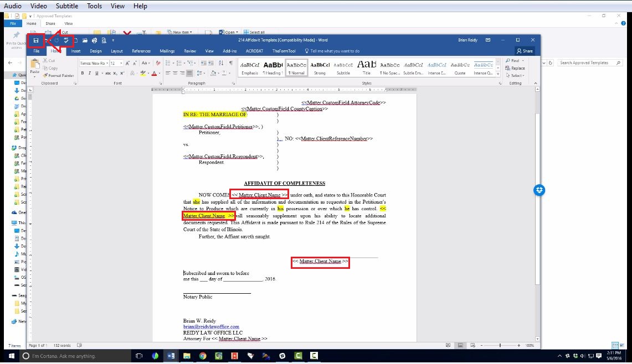The image size is (632, 364).
Task: Toggle Show/Hide paragraph marks
Action: click(x=231, y=63)
